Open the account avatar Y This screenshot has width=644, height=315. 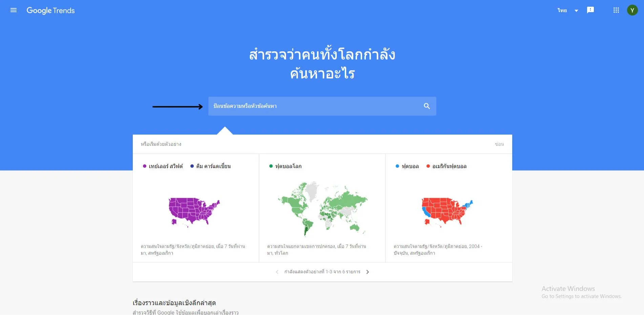[632, 10]
